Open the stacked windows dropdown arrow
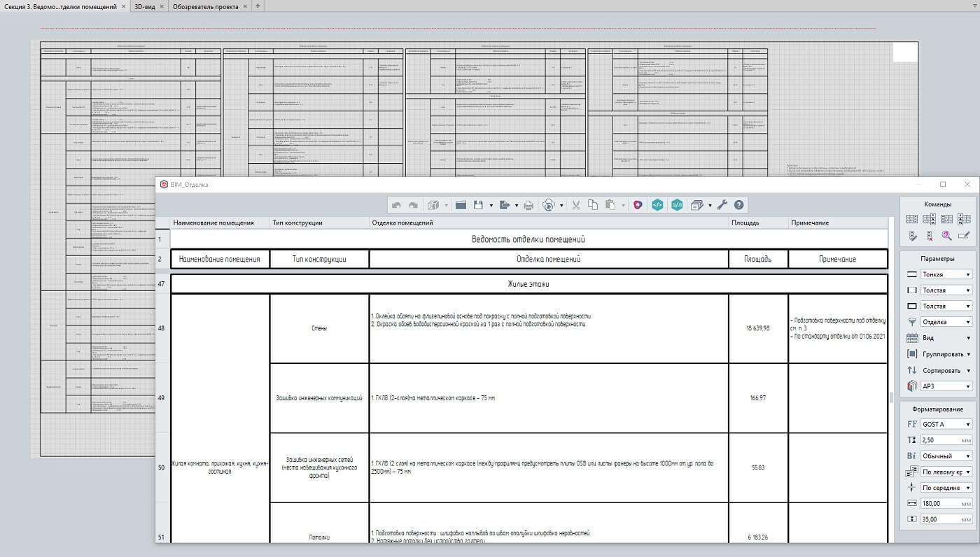980x557 pixels. [x=709, y=206]
